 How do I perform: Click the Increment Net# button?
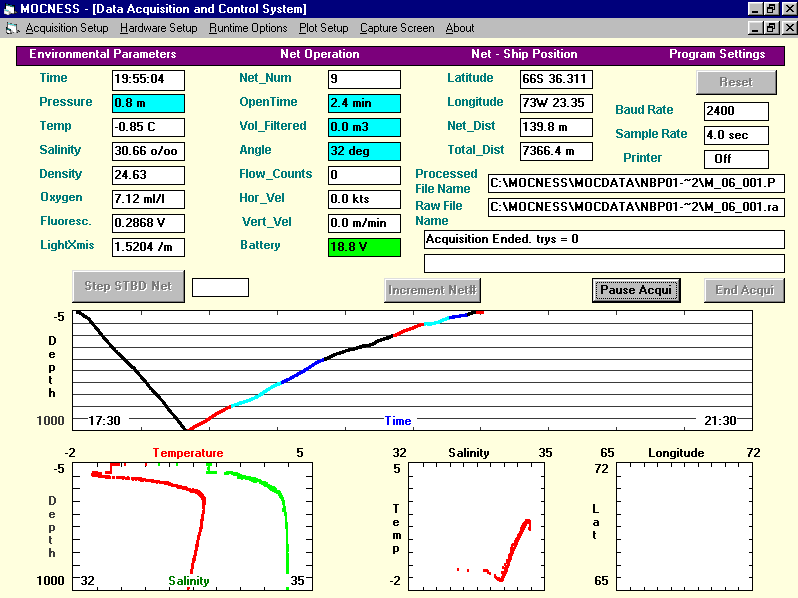(432, 290)
